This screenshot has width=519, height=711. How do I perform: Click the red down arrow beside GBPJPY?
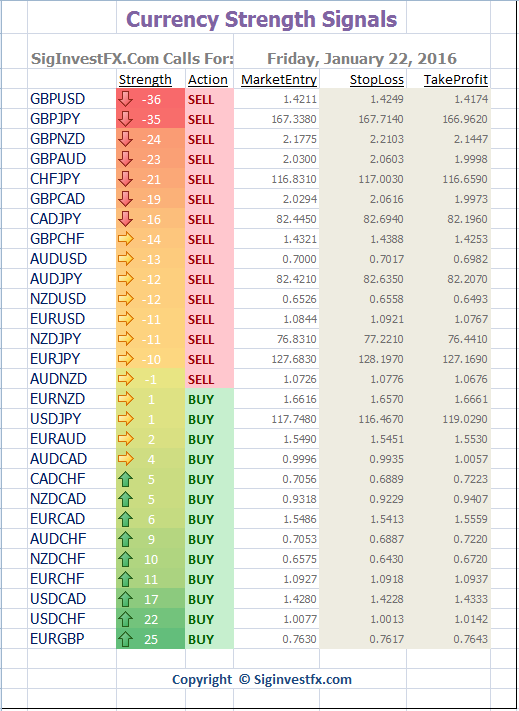125,119
